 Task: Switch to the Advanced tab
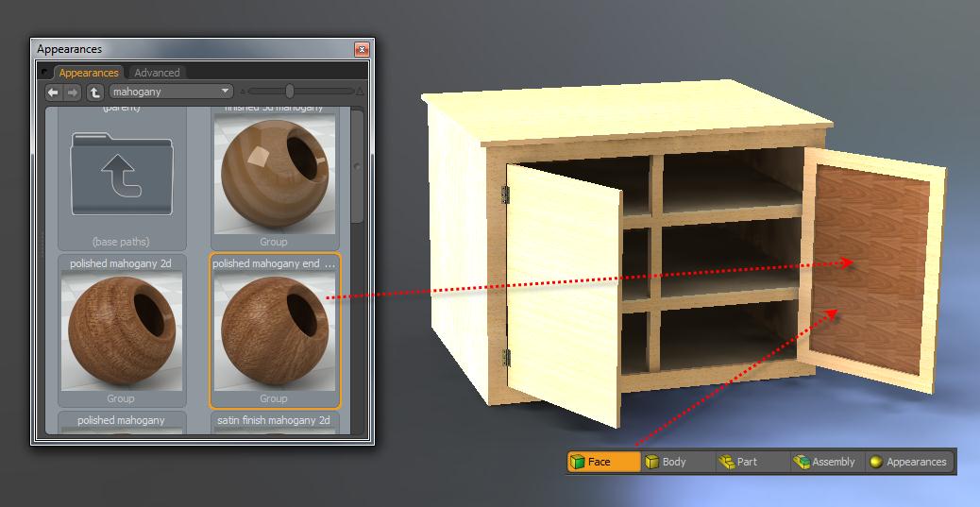(157, 73)
